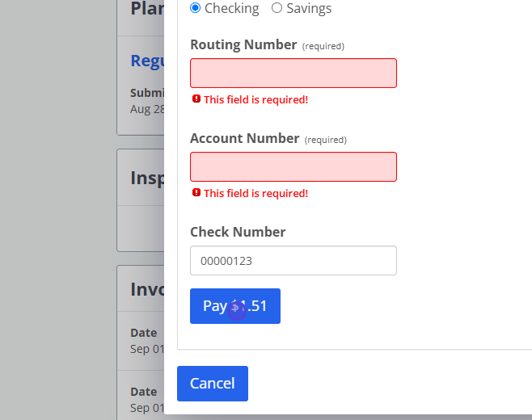The width and height of the screenshot is (532, 420).
Task: Cancel the payment dialog
Action: [213, 384]
